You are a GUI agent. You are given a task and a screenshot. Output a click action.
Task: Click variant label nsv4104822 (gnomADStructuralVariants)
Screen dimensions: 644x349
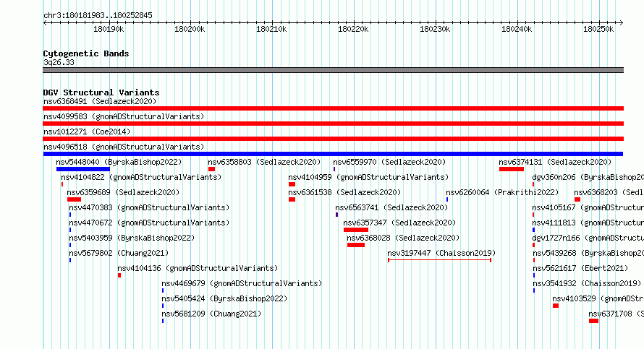[141, 177]
